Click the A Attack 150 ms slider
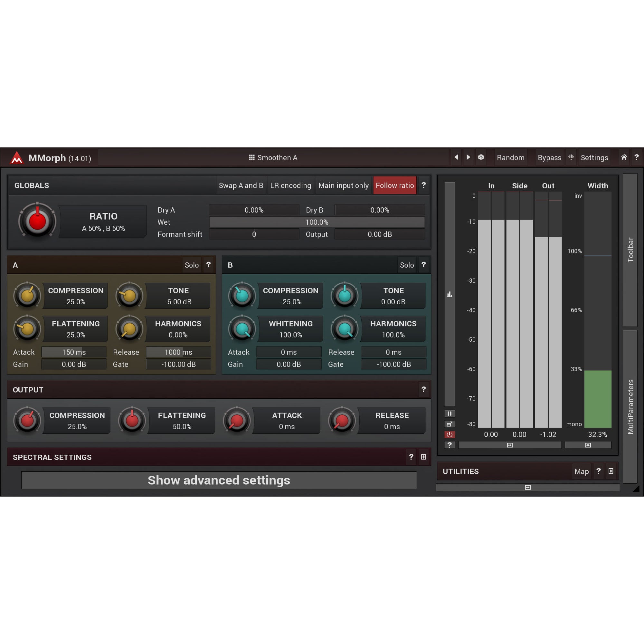This screenshot has height=644, width=644. coord(74,352)
